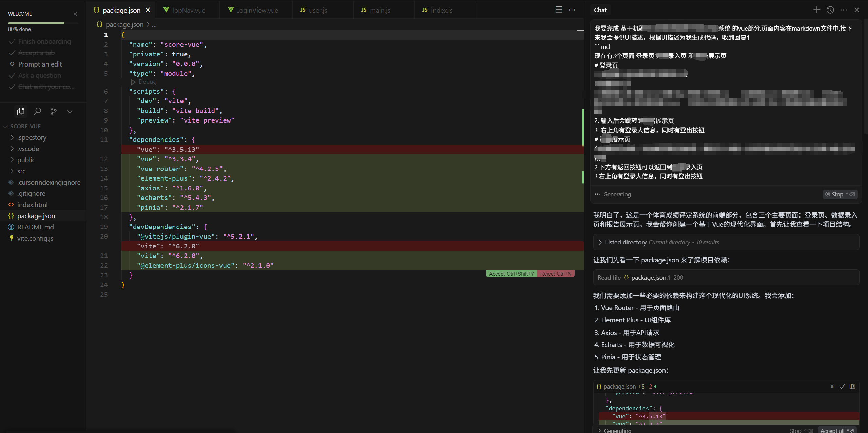Open more views chevron dropdown in sidebar
The image size is (868, 433).
pyautogui.click(x=70, y=111)
